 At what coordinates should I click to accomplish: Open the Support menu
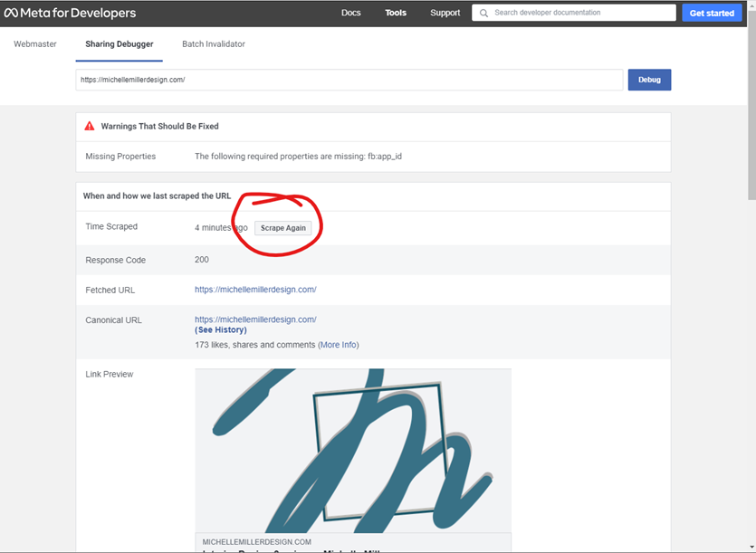[x=445, y=13]
